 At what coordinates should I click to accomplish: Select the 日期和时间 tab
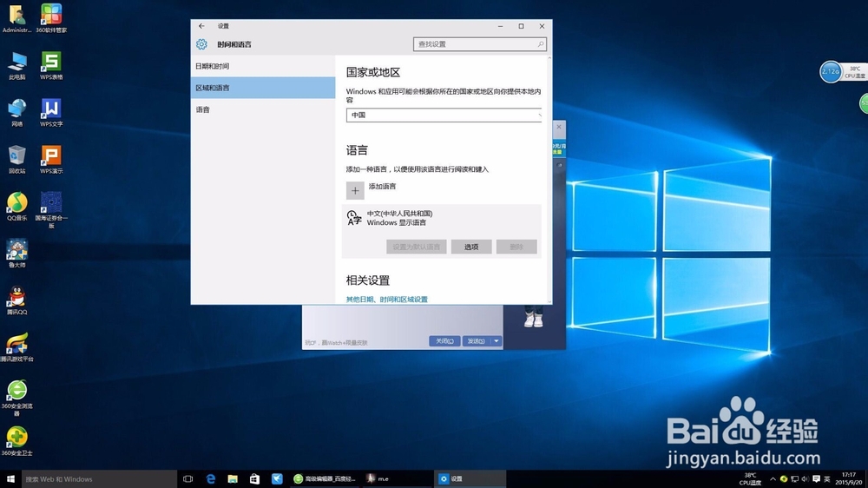tap(263, 66)
